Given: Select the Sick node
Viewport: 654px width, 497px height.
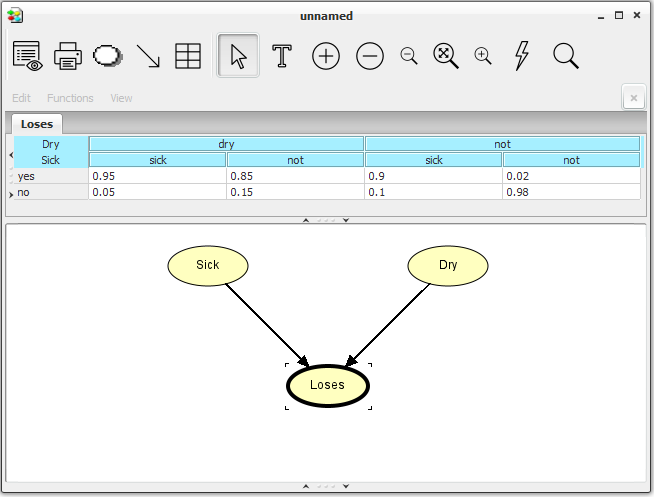Looking at the screenshot, I should pyautogui.click(x=208, y=266).
